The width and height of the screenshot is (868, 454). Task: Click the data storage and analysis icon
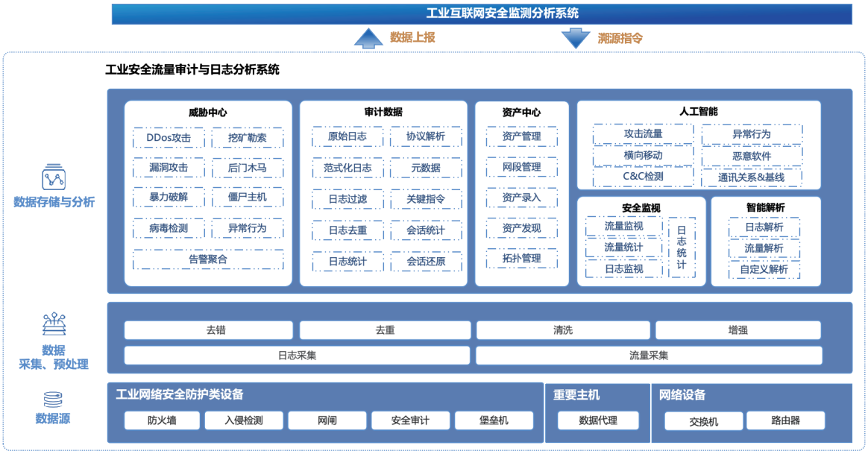point(53,178)
